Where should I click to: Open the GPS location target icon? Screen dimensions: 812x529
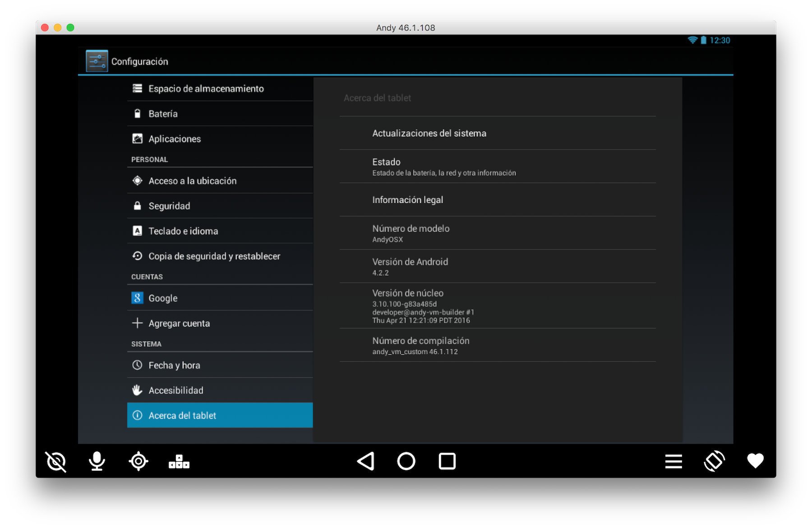pos(138,461)
